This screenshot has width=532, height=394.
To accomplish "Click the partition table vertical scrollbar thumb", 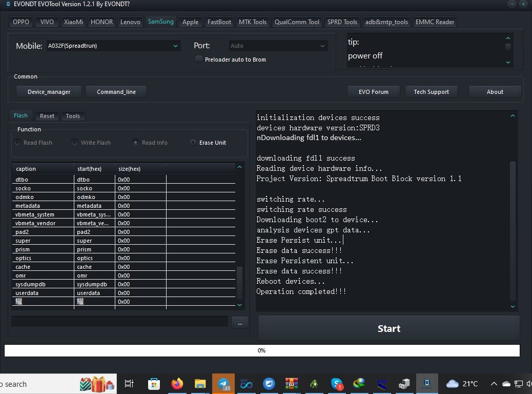I will [239, 283].
